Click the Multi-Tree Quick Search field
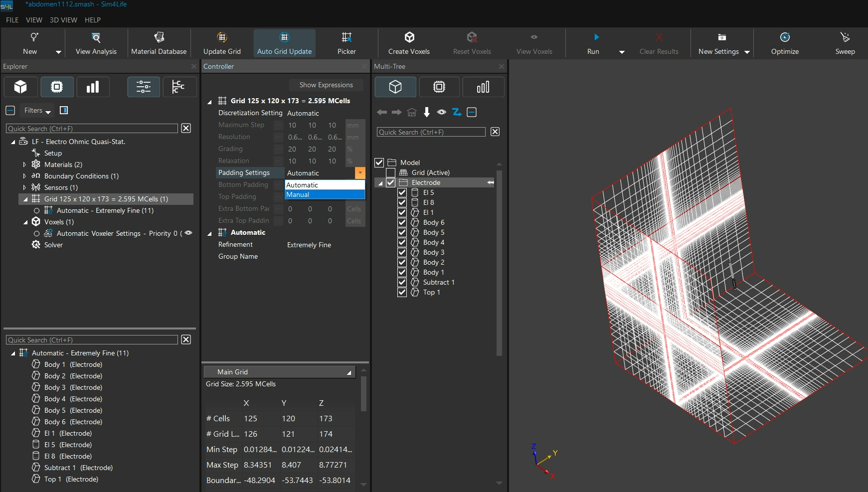This screenshot has height=492, width=868. click(x=431, y=132)
